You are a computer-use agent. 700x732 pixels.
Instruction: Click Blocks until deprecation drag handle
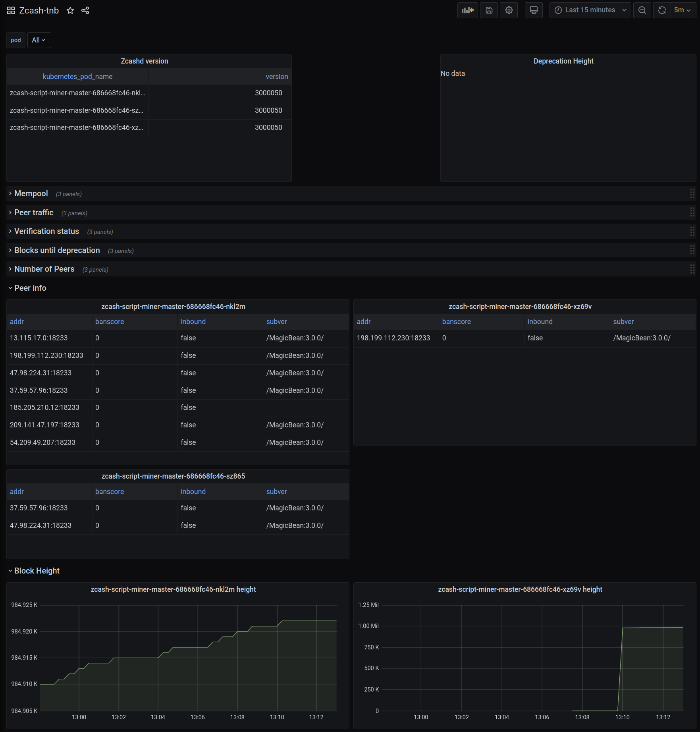coord(692,250)
